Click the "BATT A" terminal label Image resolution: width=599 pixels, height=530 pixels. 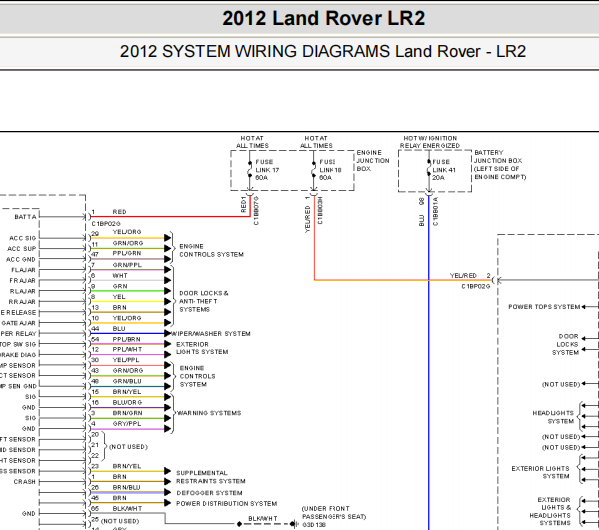click(x=25, y=217)
